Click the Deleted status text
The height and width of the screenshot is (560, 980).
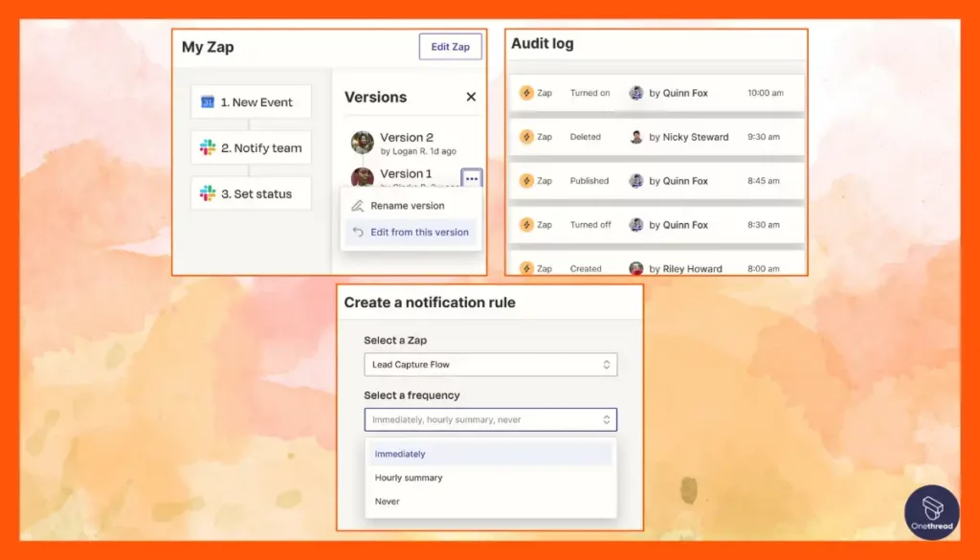coord(585,137)
